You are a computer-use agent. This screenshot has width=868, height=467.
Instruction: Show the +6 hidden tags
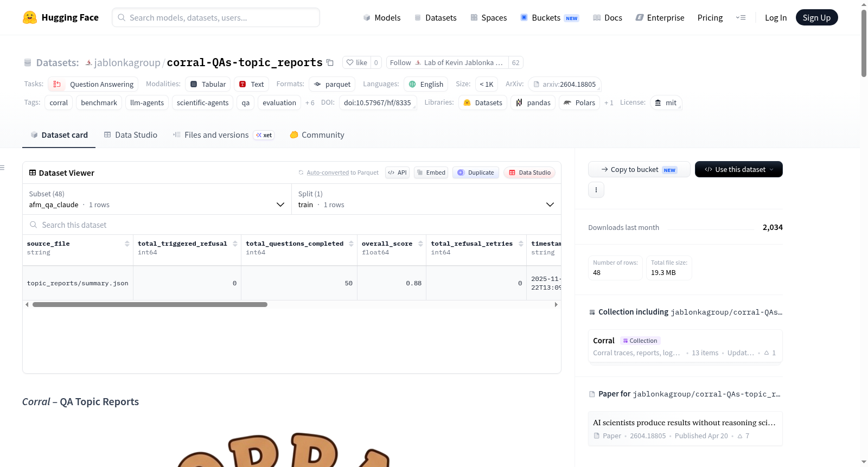[x=310, y=103]
